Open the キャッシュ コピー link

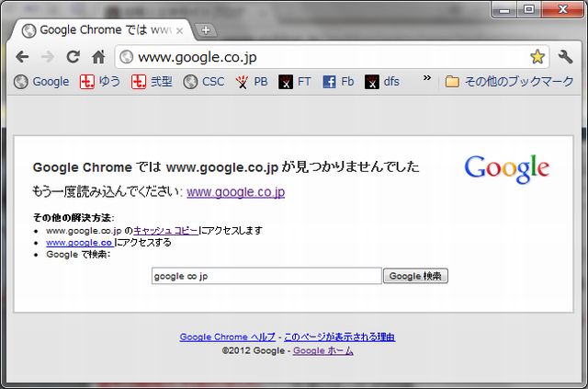[165, 231]
